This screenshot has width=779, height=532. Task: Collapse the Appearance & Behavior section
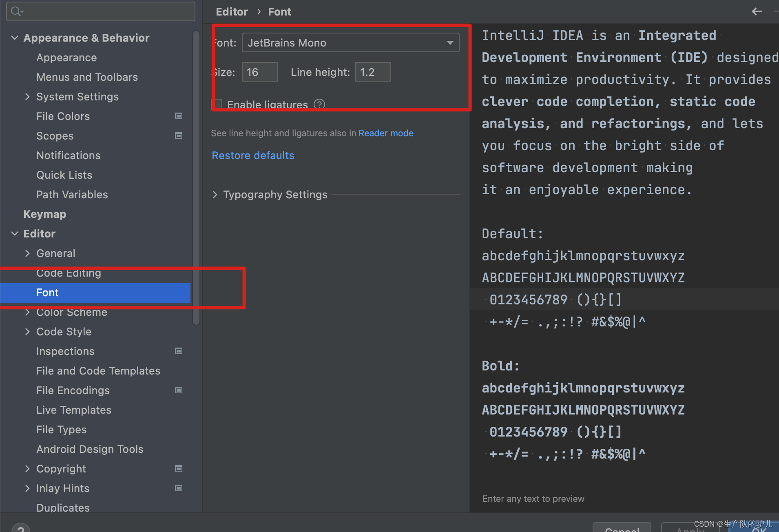click(x=15, y=38)
